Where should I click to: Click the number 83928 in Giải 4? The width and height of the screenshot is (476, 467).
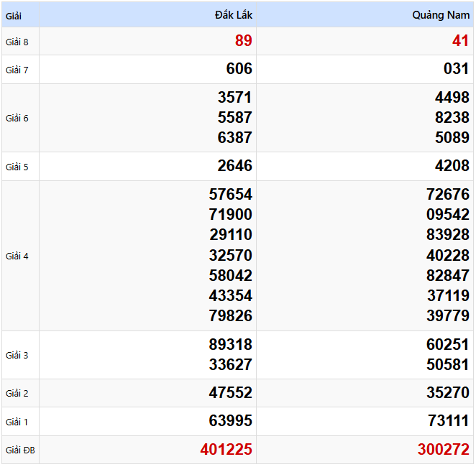click(x=447, y=235)
